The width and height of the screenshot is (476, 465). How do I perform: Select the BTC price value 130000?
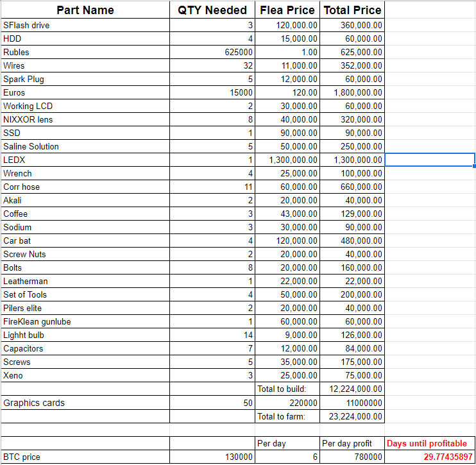(212, 457)
